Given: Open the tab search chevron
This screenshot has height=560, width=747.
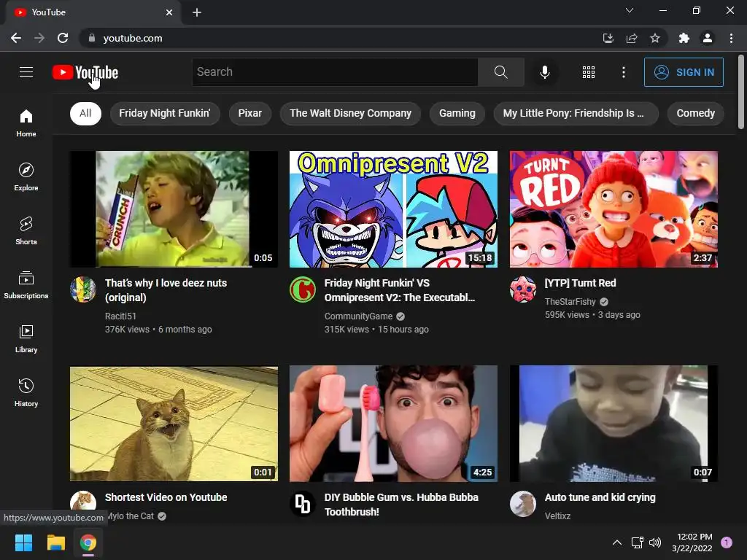Looking at the screenshot, I should coord(630,10).
